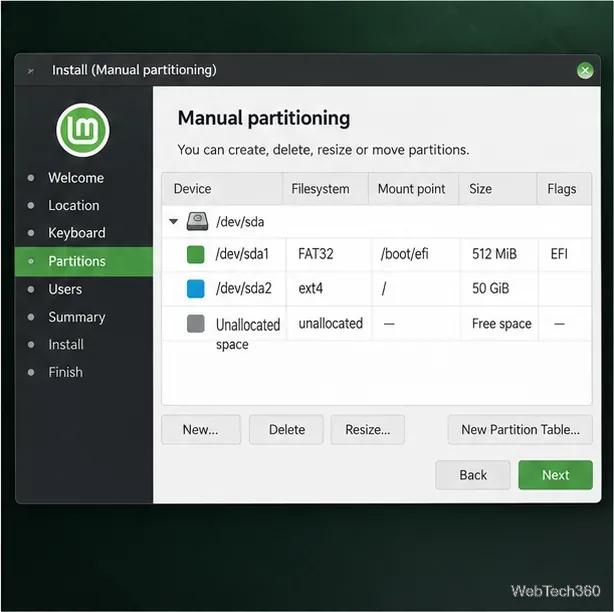614x612 pixels.
Task: Sort by the Flags column header
Action: (x=564, y=189)
